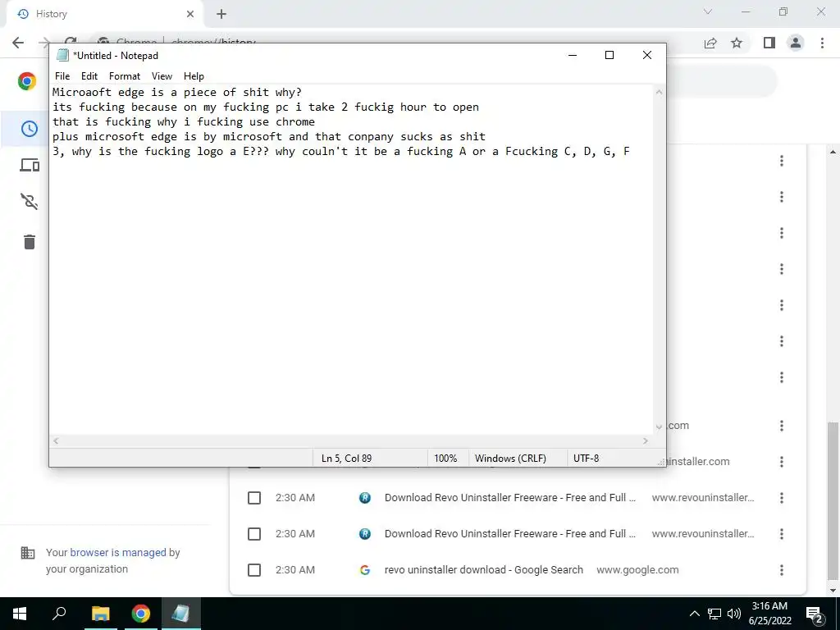This screenshot has height=630, width=840.
Task: Launch File Explorer from taskbar
Action: pos(100,614)
